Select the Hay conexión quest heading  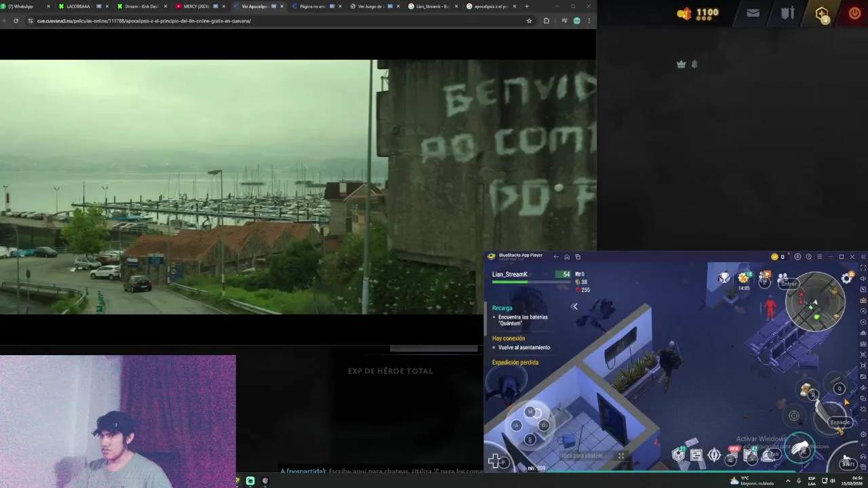509,338
